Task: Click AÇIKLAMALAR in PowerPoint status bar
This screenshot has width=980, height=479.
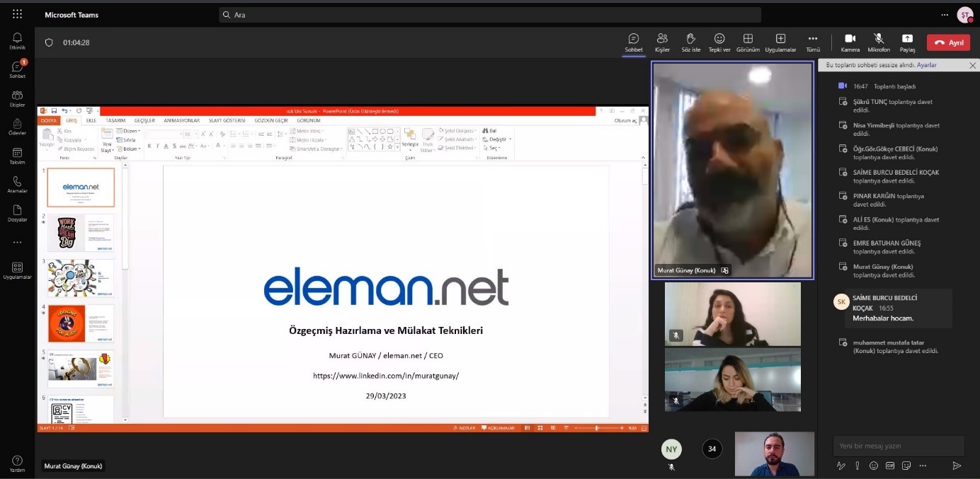Action: click(498, 428)
